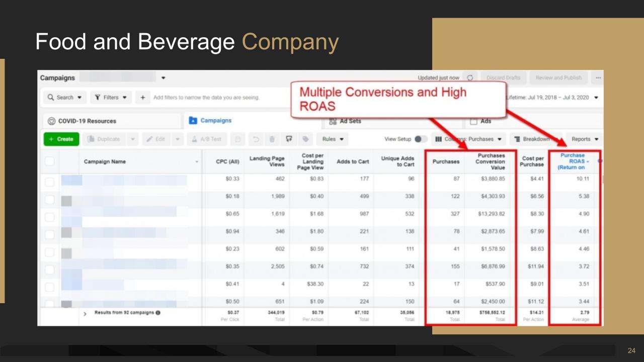Toggle the View Setup switch
Image resolution: width=644 pixels, height=362 pixels.
pyautogui.click(x=421, y=139)
